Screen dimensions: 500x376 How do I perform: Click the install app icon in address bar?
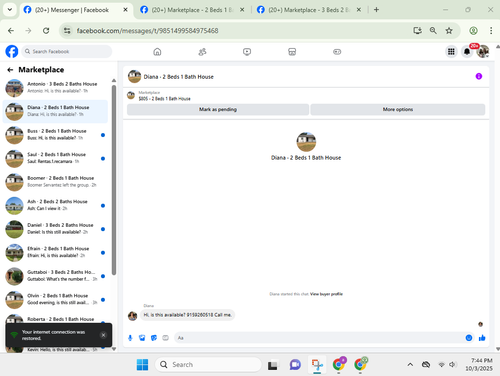tap(417, 31)
